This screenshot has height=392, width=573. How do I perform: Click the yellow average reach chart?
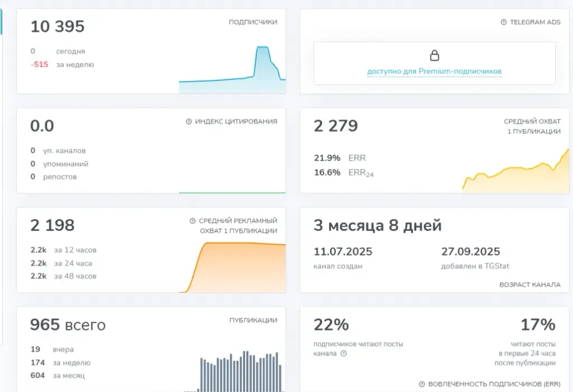[x=515, y=171]
